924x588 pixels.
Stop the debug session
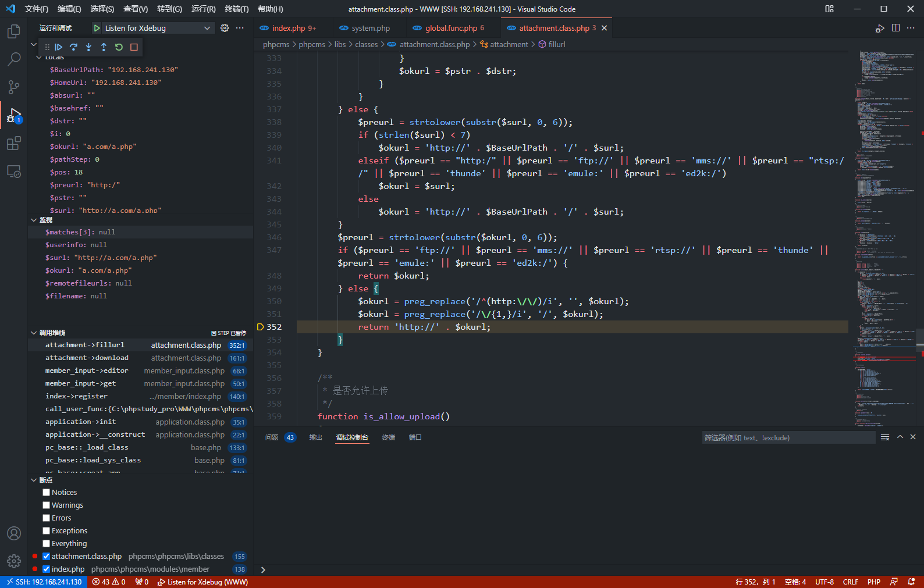pos(134,47)
